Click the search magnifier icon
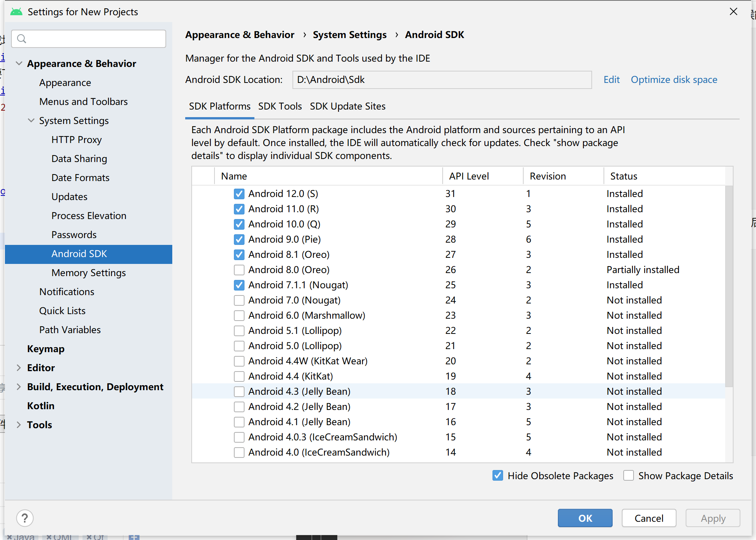 [22, 39]
